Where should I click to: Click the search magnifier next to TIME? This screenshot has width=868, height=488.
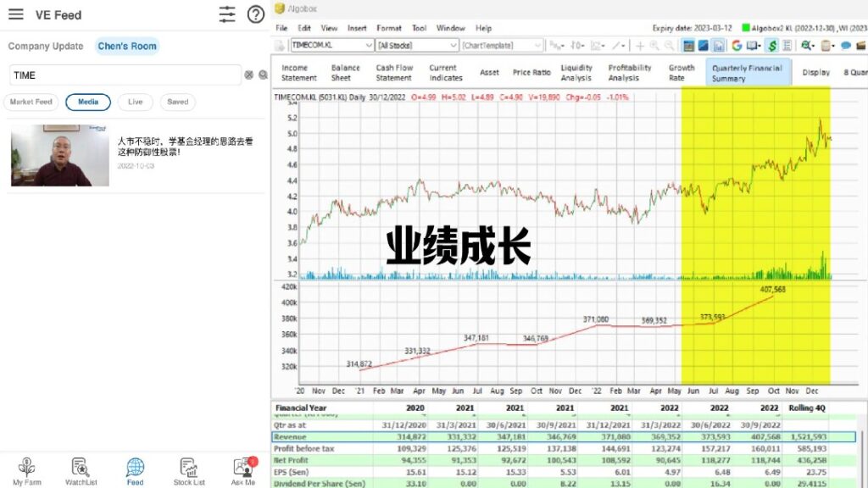tap(263, 75)
